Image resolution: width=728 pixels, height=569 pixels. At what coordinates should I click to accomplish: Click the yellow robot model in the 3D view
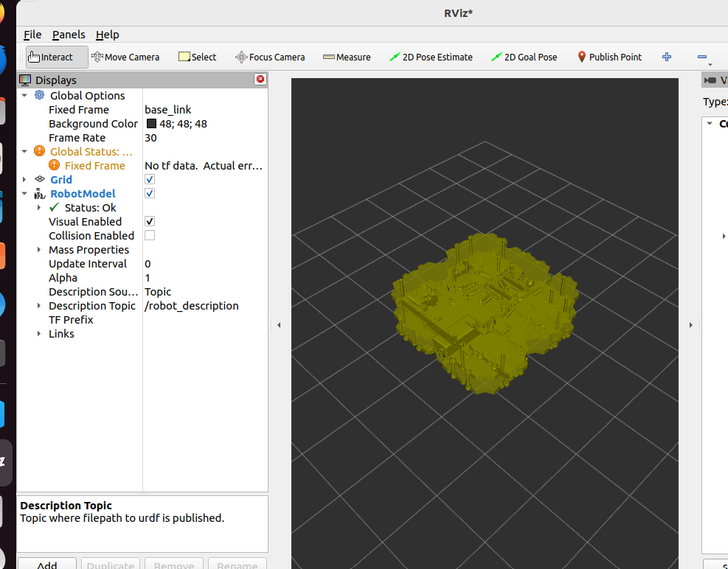485,315
